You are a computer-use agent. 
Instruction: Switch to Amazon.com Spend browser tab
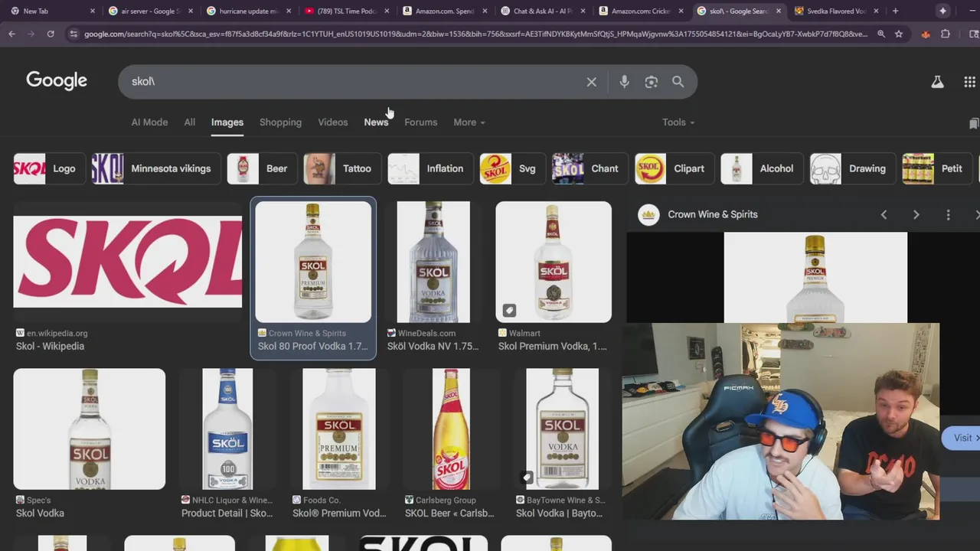(x=444, y=11)
